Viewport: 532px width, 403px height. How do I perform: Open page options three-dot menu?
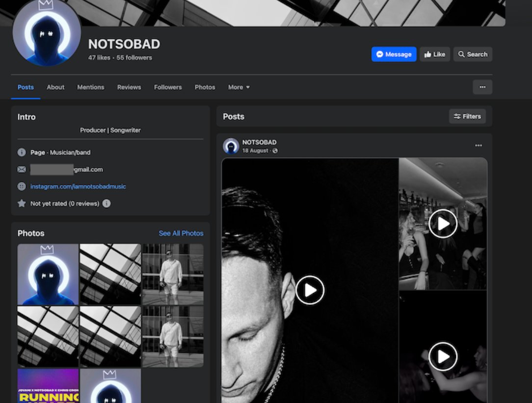tap(482, 87)
